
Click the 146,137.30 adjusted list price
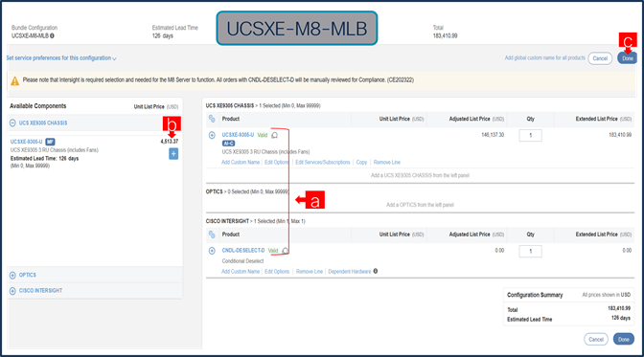coord(493,135)
